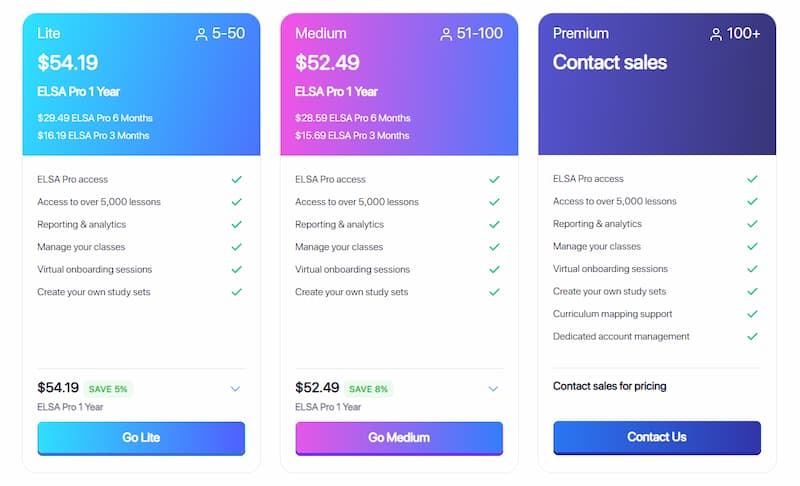Click $29.49 ELSA Pro 6 Months text
800x486 pixels.
pyautogui.click(x=95, y=118)
